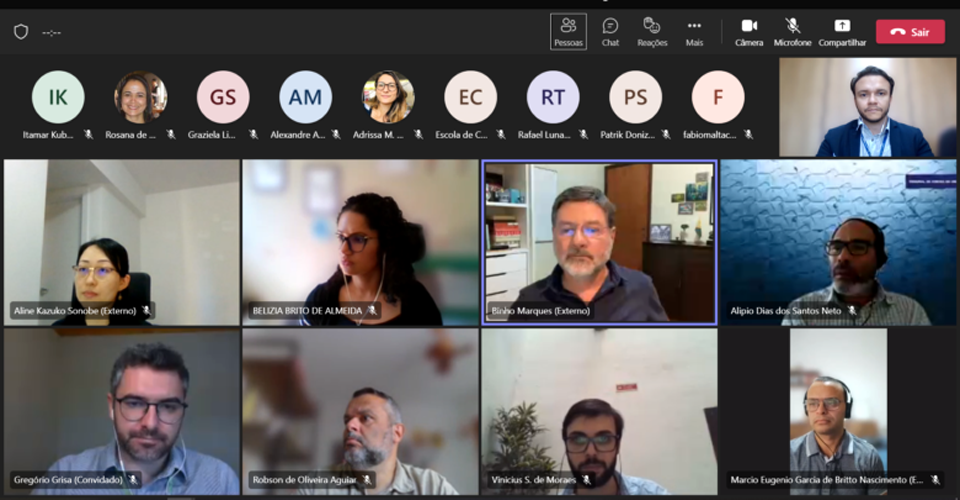960x500 pixels.
Task: Unmute the Microfone
Action: [792, 31]
